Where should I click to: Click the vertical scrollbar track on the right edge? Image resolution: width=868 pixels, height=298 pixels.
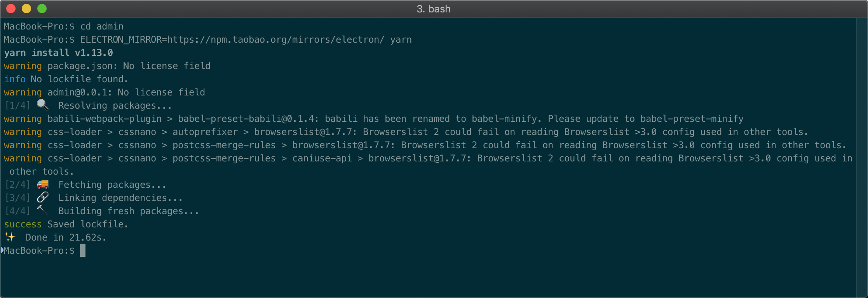tap(862, 155)
